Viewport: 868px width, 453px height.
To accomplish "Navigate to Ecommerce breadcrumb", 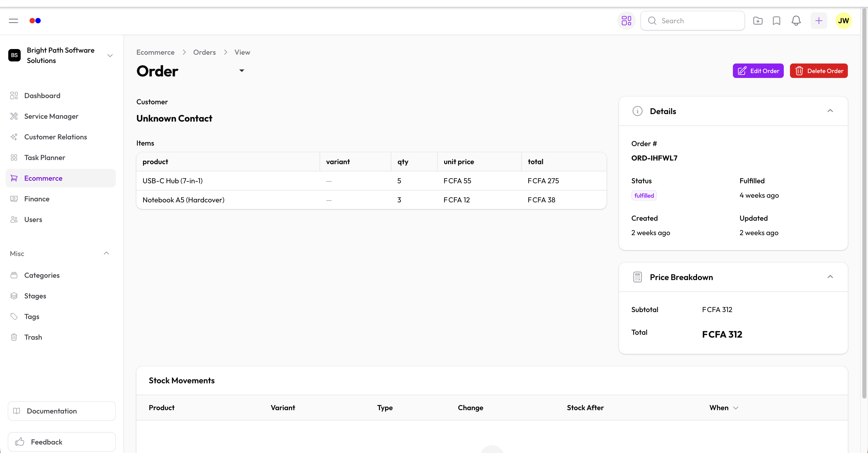I will pos(155,52).
